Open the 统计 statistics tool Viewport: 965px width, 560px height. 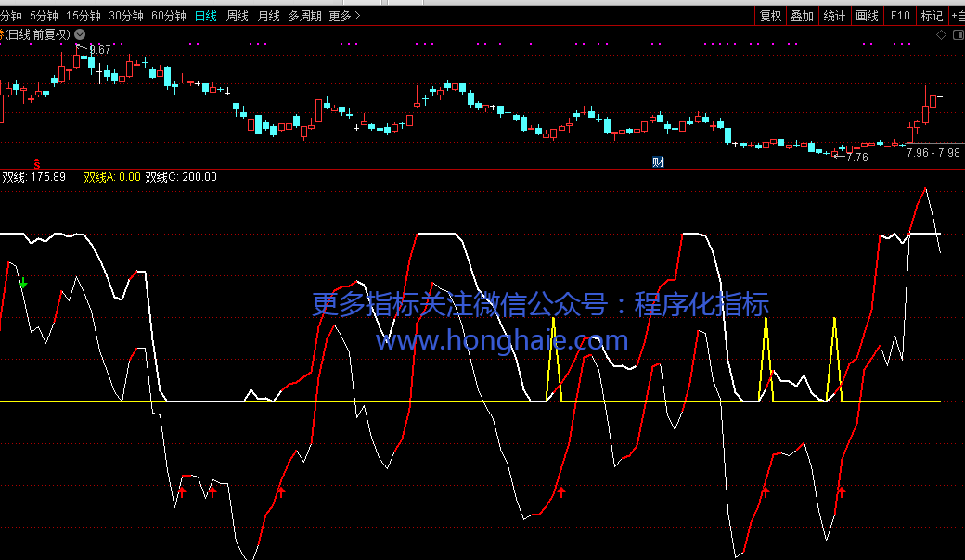click(x=834, y=16)
